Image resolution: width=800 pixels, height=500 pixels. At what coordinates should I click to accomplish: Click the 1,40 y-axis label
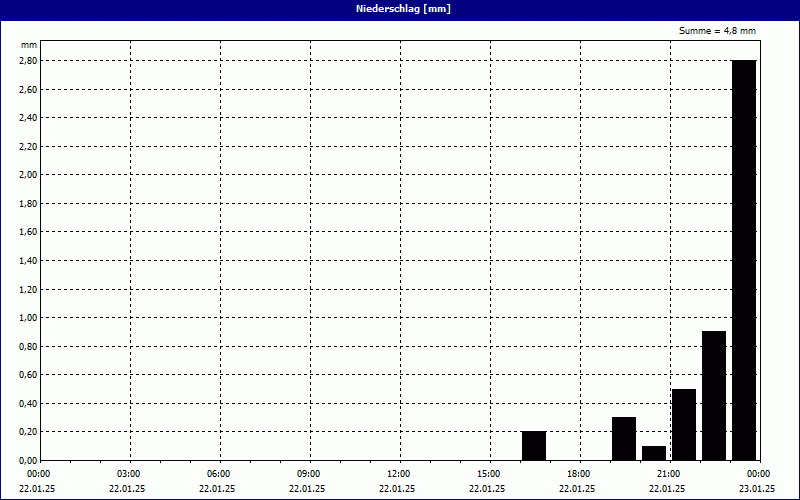[29, 261]
